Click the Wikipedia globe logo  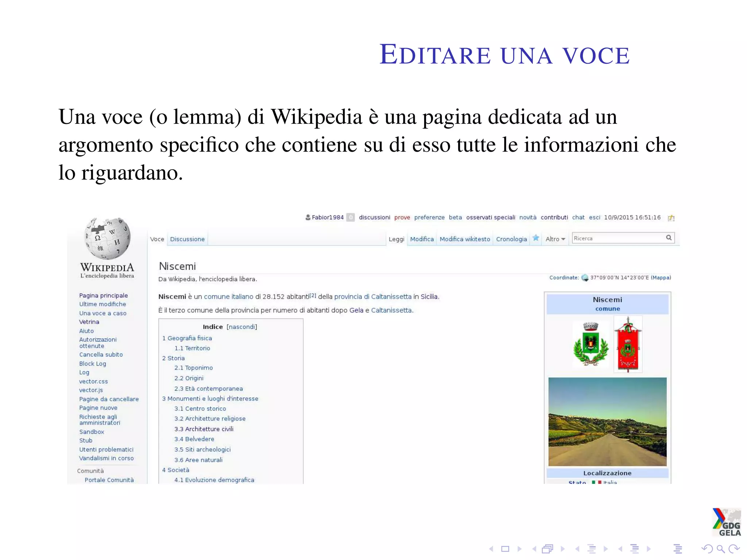click(x=107, y=238)
